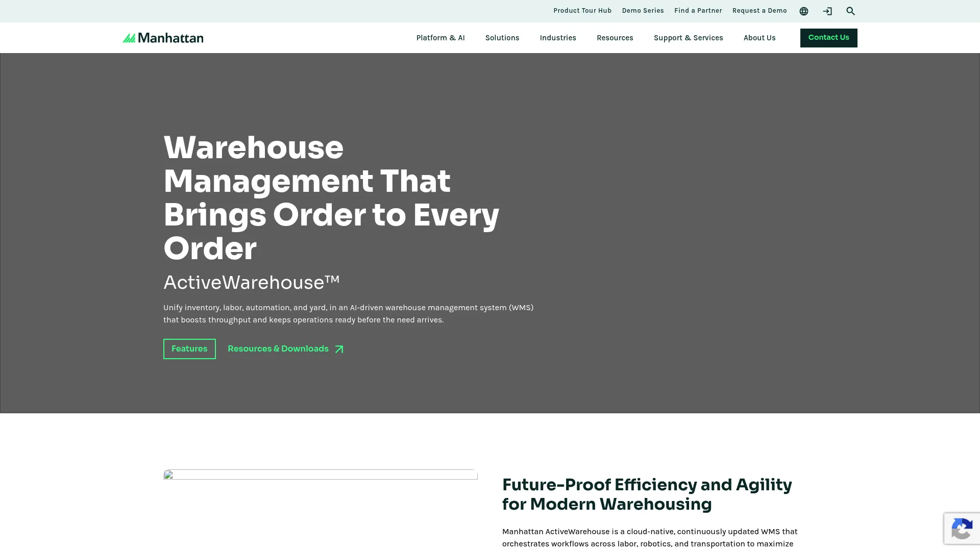Click 'Future-Proof Efficiency and Agility' heading
The height and width of the screenshot is (551, 980).
click(x=647, y=494)
